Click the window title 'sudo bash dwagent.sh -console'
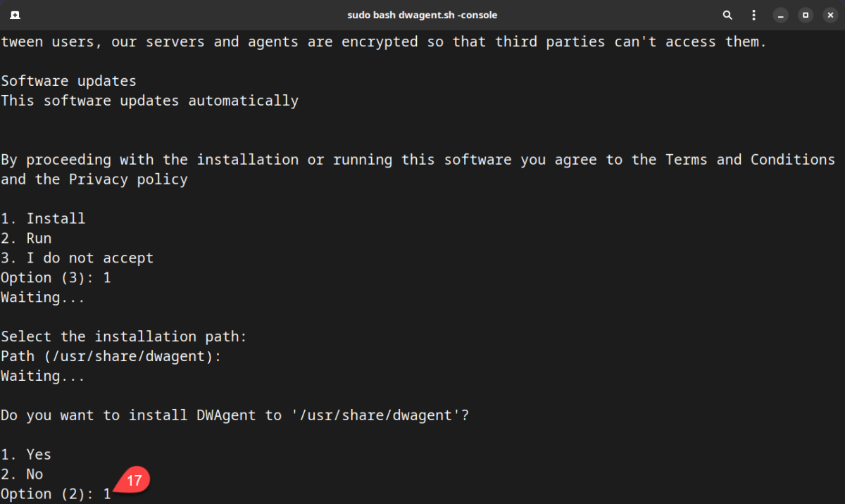 coord(423,14)
